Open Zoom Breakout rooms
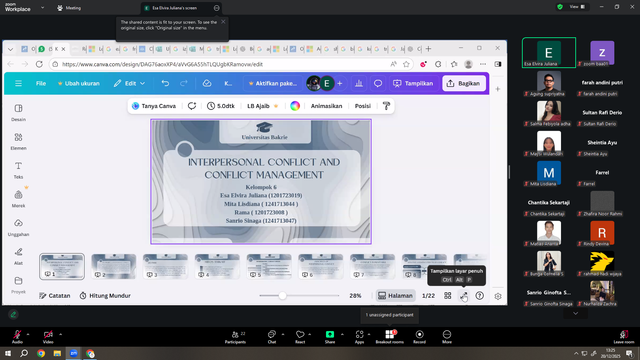640x360 pixels. pyautogui.click(x=389, y=337)
